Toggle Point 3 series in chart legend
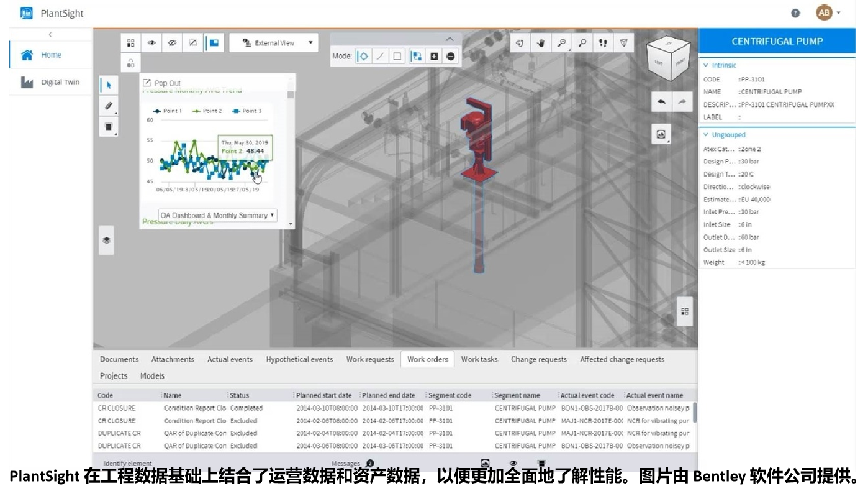 246,111
